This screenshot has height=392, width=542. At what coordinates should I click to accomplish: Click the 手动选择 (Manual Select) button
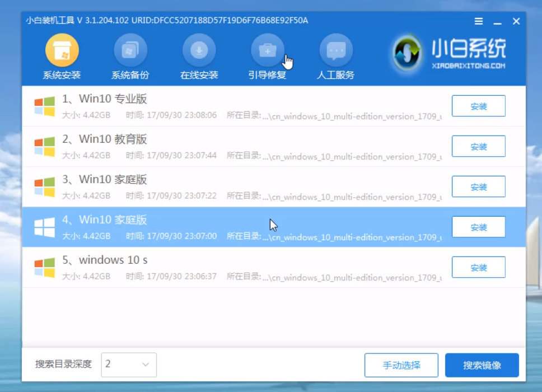[401, 365]
